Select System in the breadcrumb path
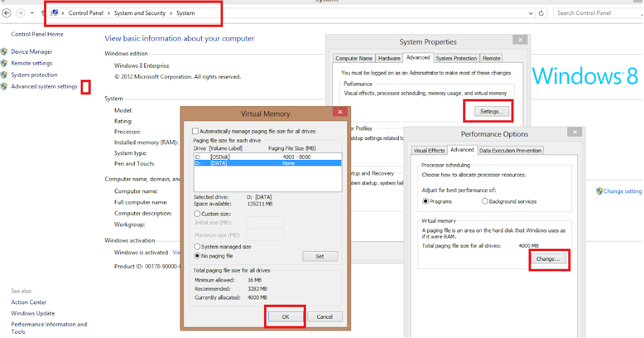Image resolution: width=644 pixels, height=338 pixels. pyautogui.click(x=186, y=13)
